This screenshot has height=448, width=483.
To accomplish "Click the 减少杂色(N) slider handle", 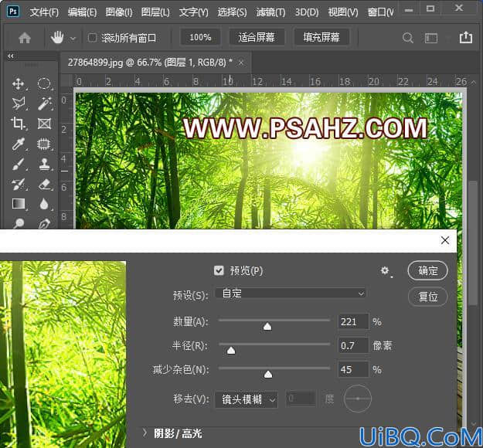I will click(268, 374).
